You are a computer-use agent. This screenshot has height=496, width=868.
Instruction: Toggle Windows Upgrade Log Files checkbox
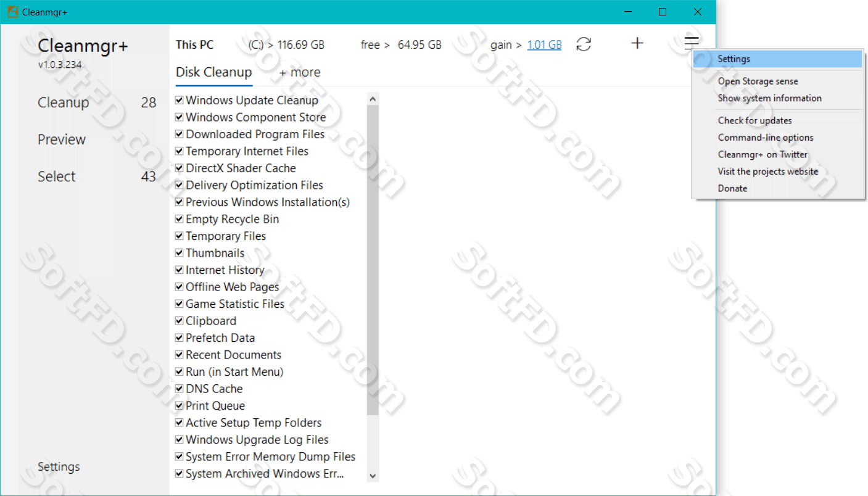(180, 439)
